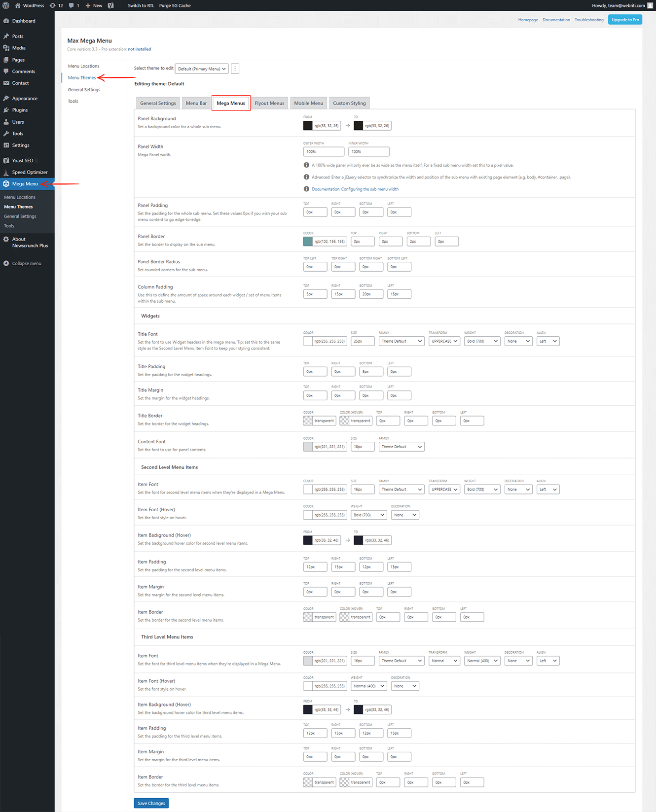Open Yoast SEO sidebar icon
Viewport: 656px width, 812px height.
pos(6,160)
